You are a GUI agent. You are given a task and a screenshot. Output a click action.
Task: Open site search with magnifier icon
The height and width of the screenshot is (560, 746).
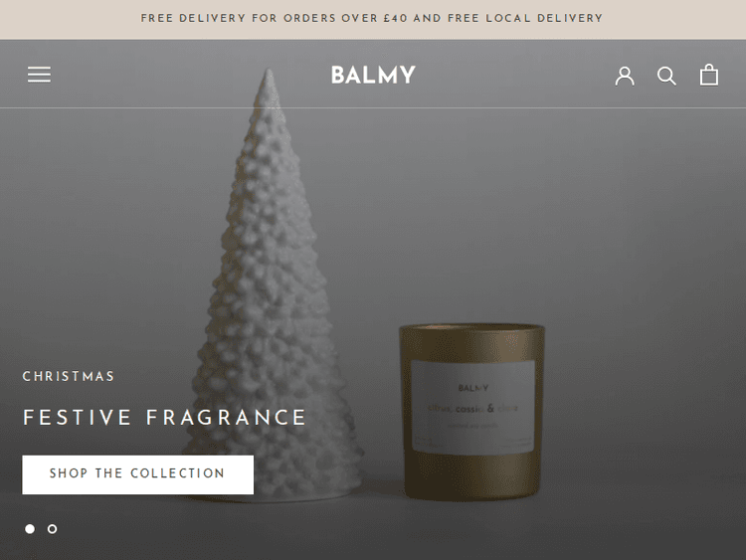click(x=666, y=76)
